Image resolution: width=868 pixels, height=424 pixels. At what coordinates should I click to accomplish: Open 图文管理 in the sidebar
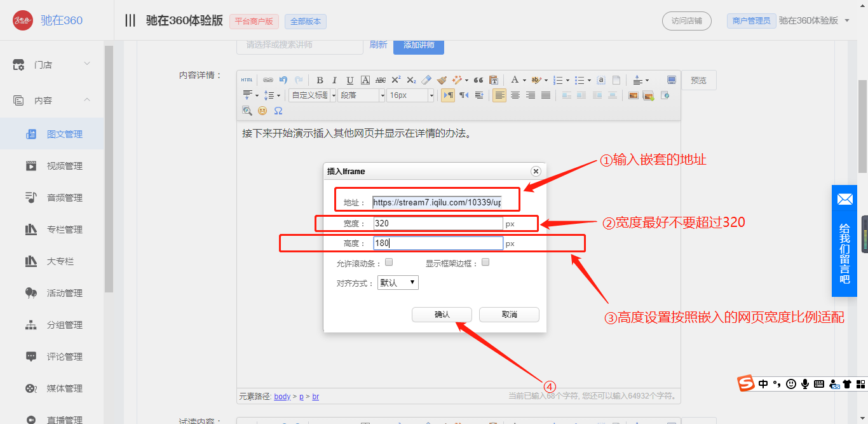(52, 134)
